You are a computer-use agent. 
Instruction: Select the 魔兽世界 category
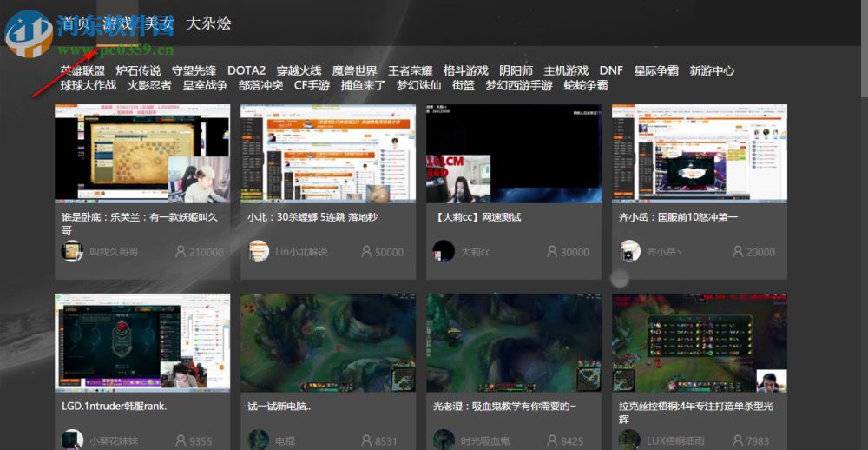355,71
